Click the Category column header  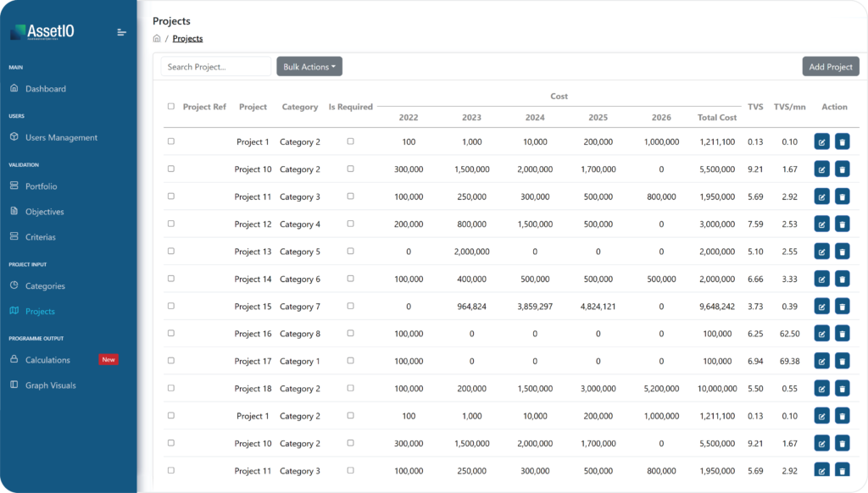pos(300,107)
